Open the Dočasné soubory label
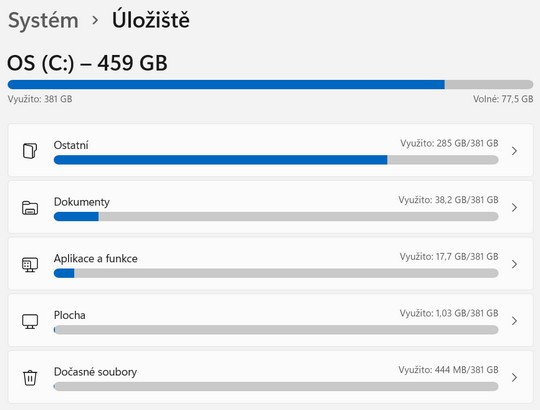This screenshot has width=540, height=410. click(95, 372)
